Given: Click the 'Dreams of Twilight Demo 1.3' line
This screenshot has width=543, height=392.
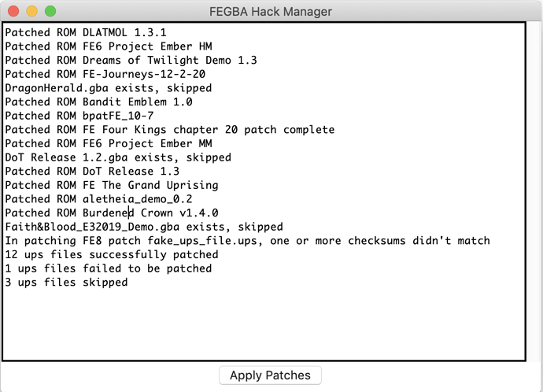Looking at the screenshot, I should 131,61.
